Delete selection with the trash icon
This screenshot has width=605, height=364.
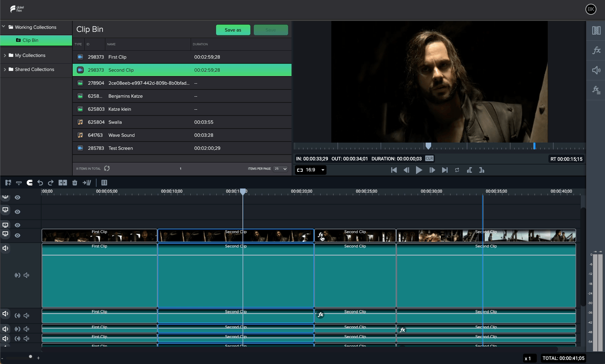(75, 183)
